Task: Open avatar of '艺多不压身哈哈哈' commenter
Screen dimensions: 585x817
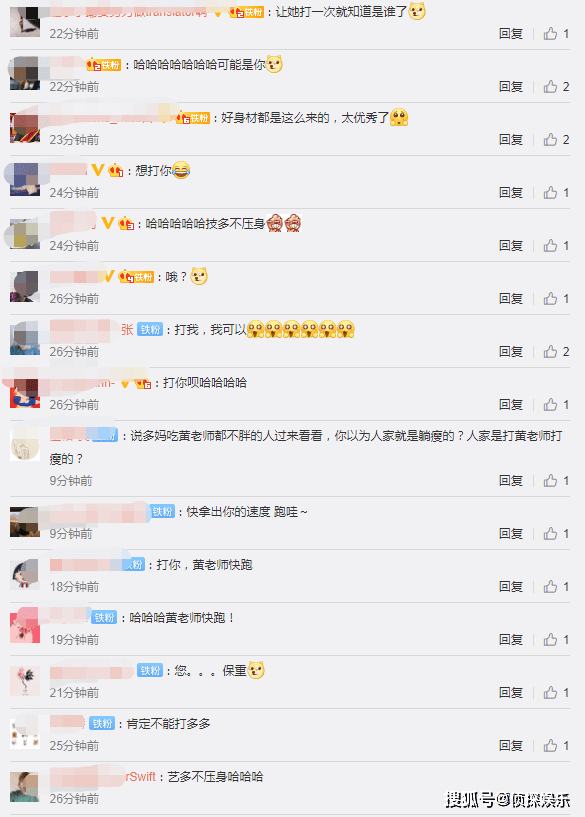Action: click(x=24, y=786)
